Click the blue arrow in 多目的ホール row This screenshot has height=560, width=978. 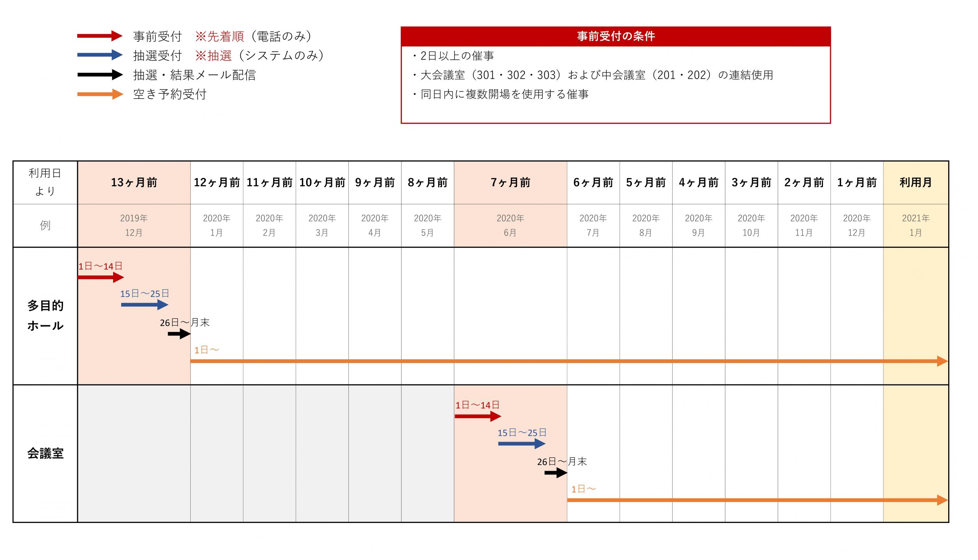pyautogui.click(x=145, y=305)
